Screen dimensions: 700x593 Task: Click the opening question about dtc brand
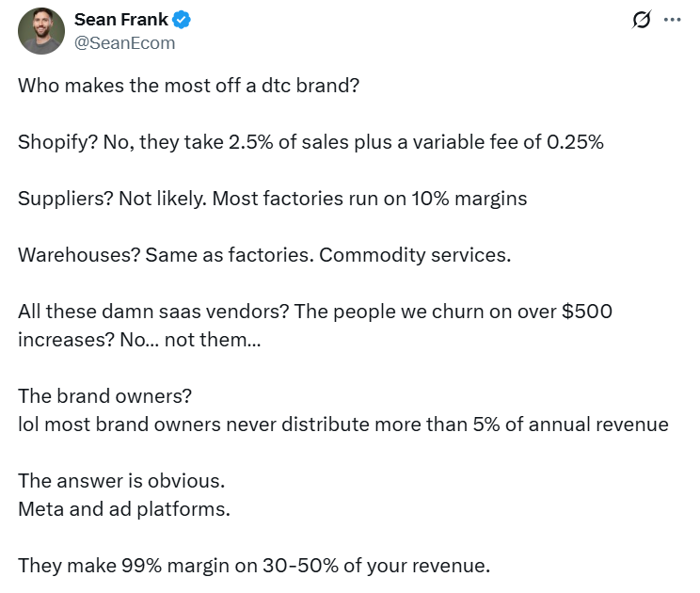pyautogui.click(x=188, y=85)
